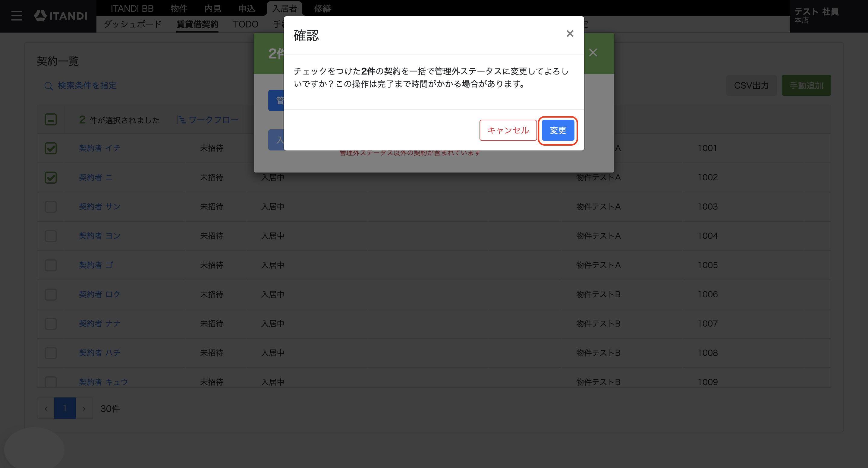Check the 契約者 ゴ row checkbox
868x468 pixels.
tap(51, 265)
